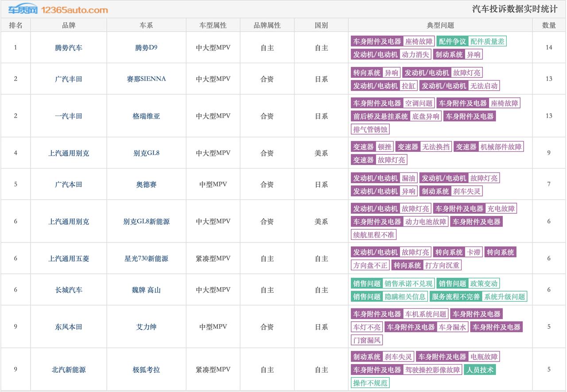Viewport: 567px width, 392px height.
Task: Select the 排气管锈蚀 problem tag
Action: (370, 129)
